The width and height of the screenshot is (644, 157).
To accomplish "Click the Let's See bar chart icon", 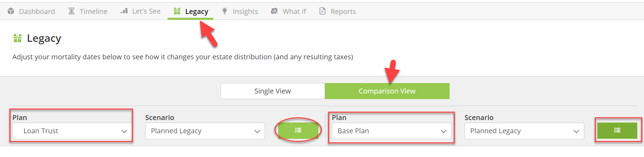I will click(124, 11).
